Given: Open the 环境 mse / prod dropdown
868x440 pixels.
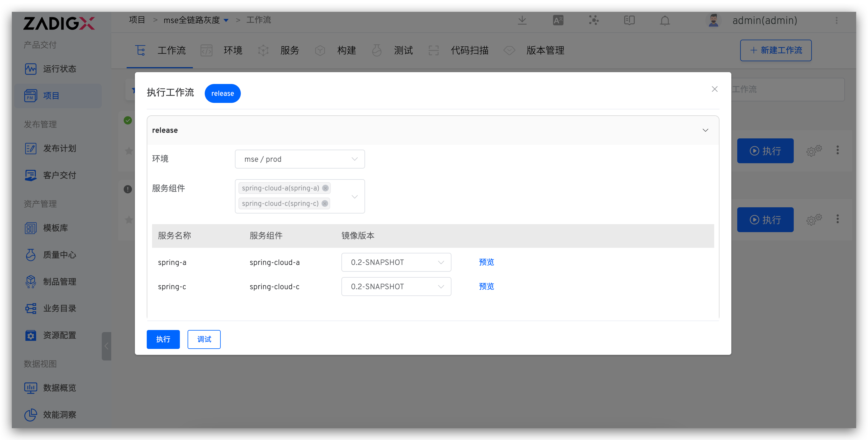Looking at the screenshot, I should [x=300, y=159].
